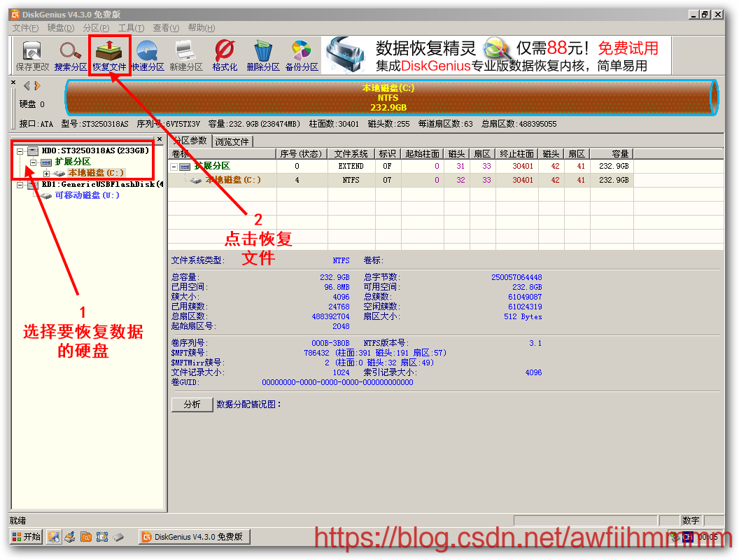Click the 扩展分区 icon in partition table

(185, 167)
